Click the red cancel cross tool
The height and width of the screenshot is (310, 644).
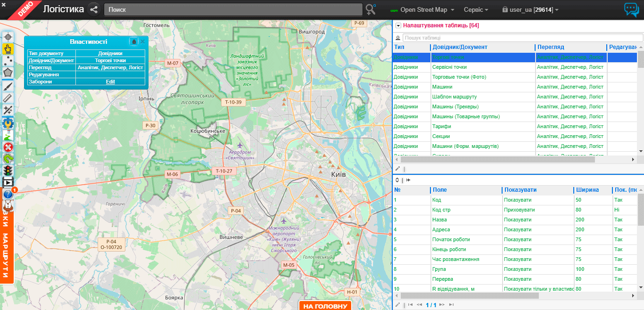(x=8, y=147)
